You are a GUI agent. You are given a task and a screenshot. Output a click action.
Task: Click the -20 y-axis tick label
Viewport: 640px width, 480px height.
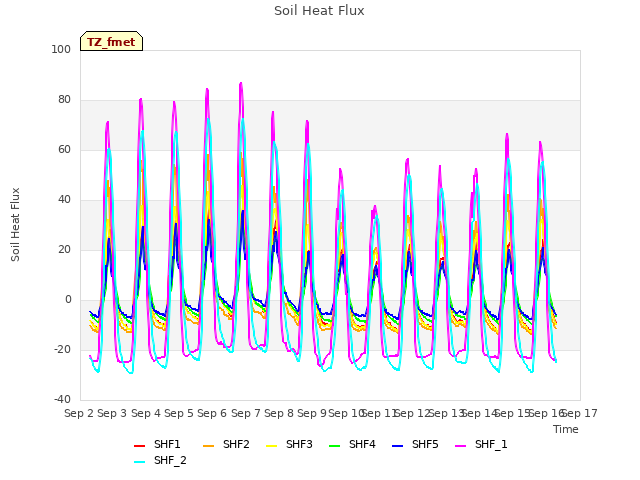(x=62, y=349)
